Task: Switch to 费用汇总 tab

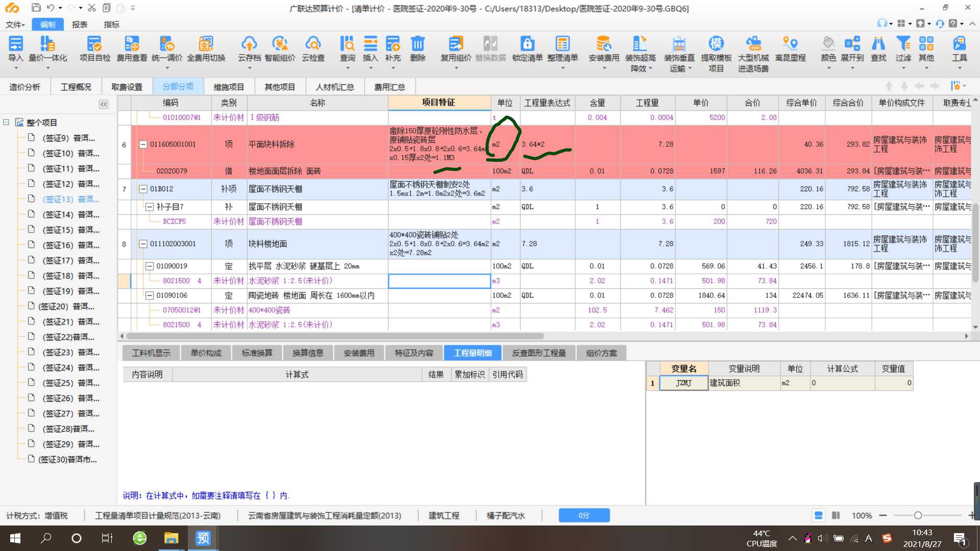Action: [389, 87]
